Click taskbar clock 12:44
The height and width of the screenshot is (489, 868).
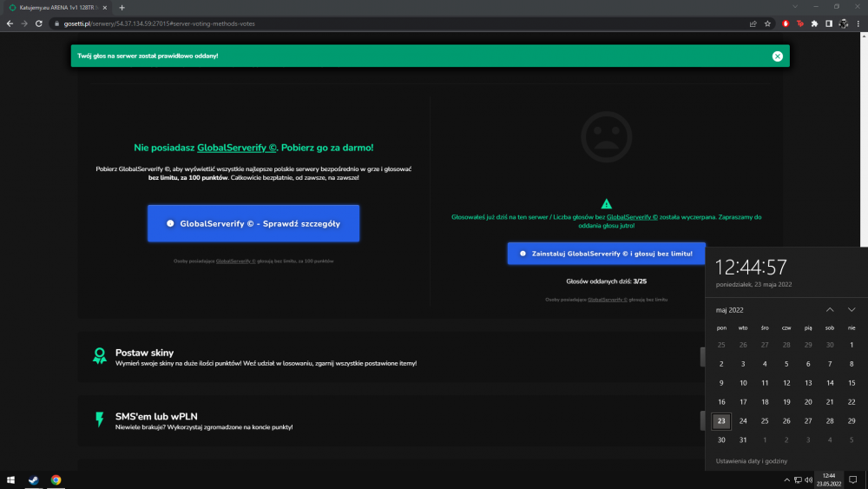tap(829, 479)
